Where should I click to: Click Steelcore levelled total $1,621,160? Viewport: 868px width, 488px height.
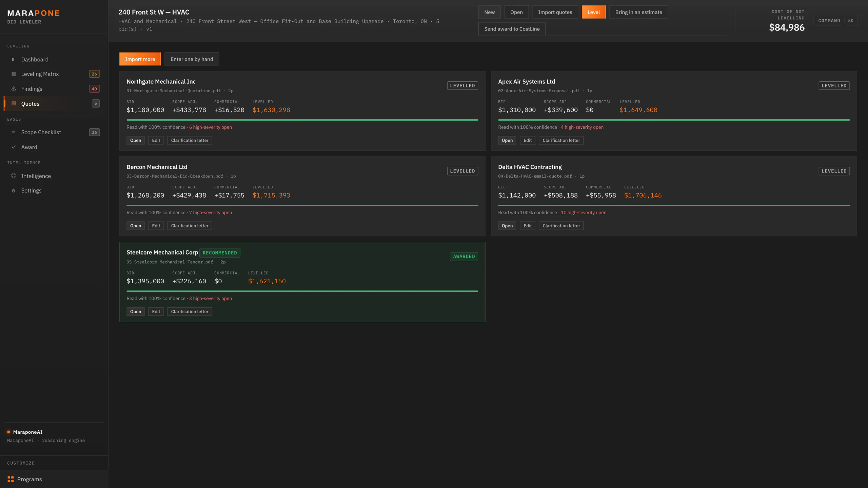pos(267,281)
